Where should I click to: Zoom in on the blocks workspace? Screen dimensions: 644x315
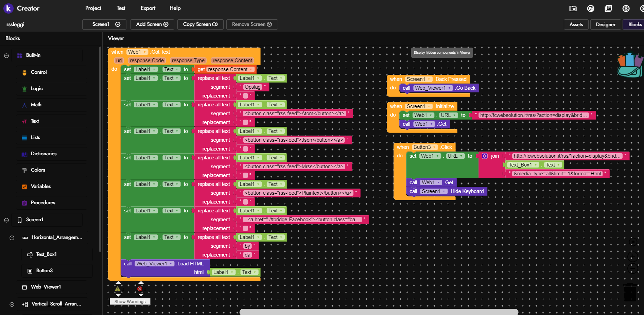tap(632, 257)
